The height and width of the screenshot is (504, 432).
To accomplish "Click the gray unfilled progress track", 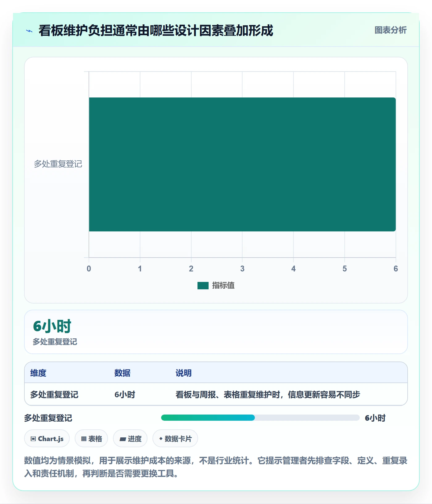I will [x=307, y=418].
